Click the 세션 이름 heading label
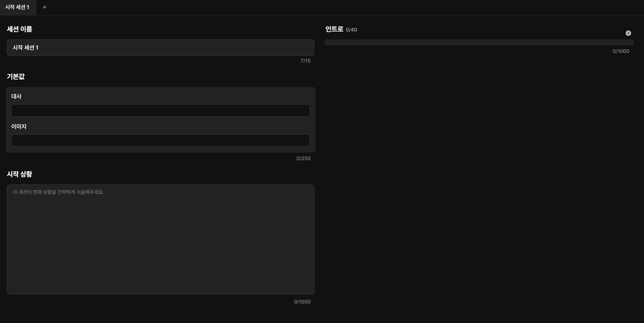This screenshot has width=644, height=323. (19, 29)
